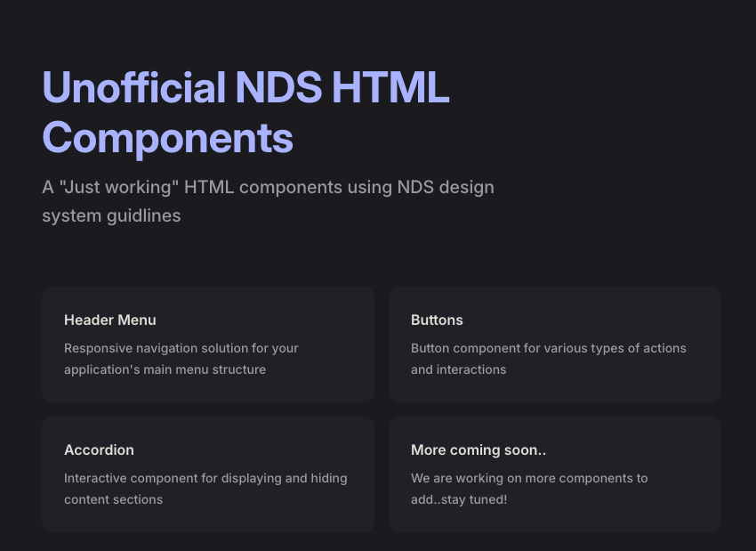This screenshot has width=756, height=551.
Task: Click the "Just working" HTML components subtitle
Action: click(x=268, y=201)
